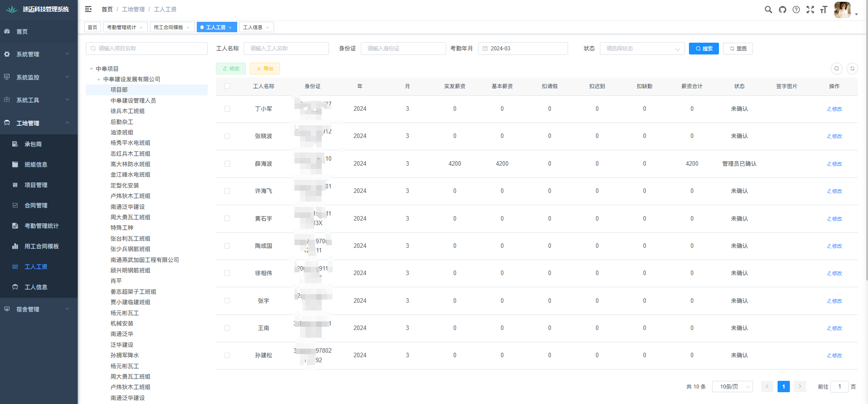This screenshot has height=404, width=868.
Task: Tick the checkbox for 薛海波
Action: tap(227, 163)
